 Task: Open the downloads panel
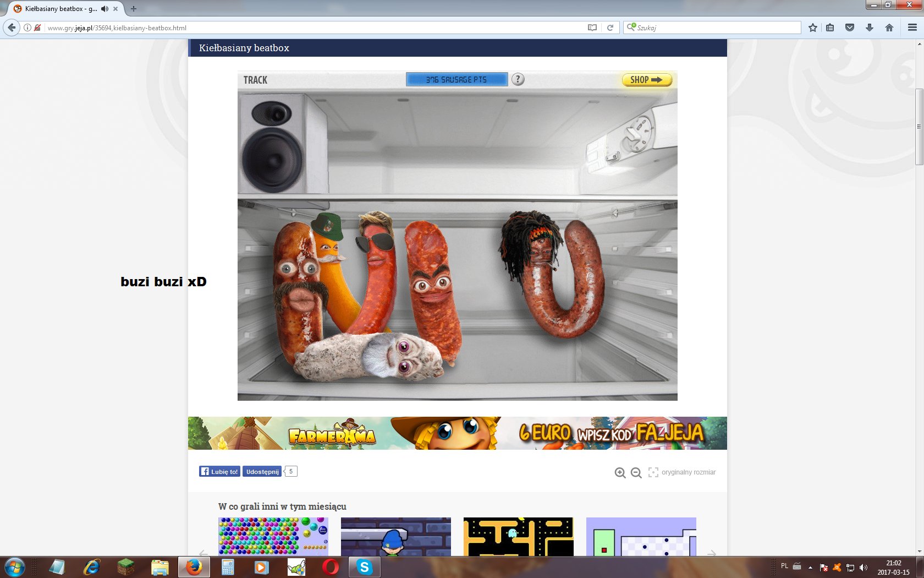coord(870,28)
